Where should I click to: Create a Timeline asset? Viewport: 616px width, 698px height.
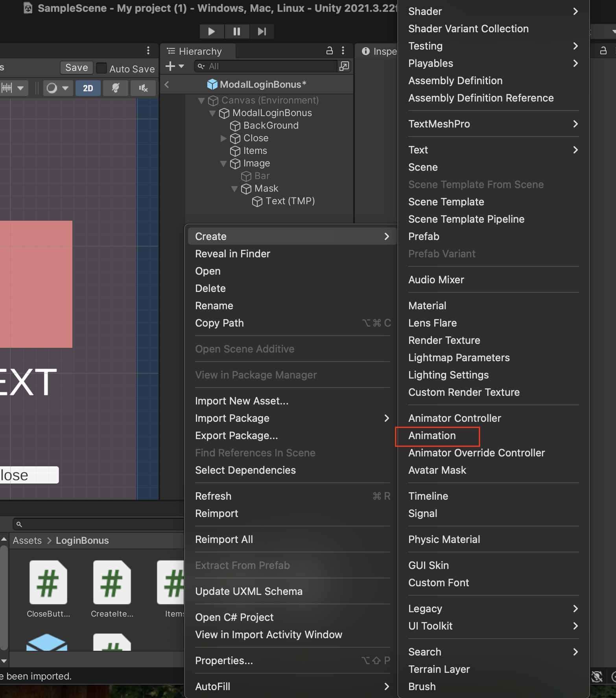coord(493,496)
